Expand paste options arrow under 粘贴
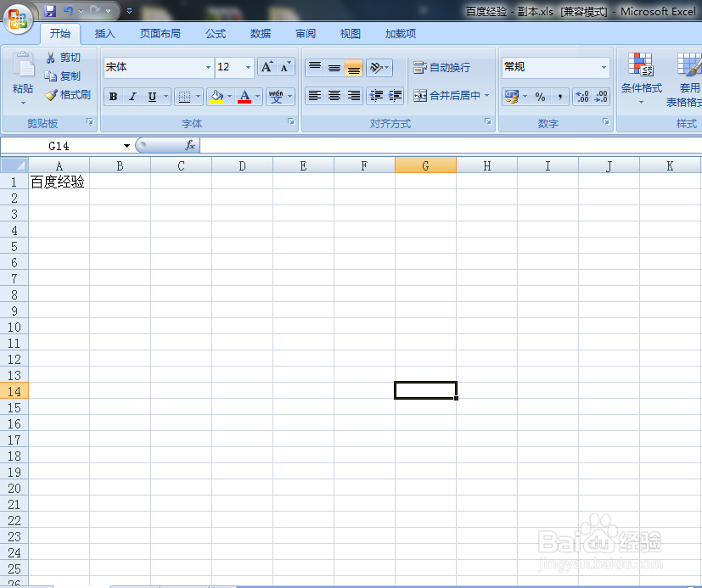This screenshot has height=588, width=702. coord(23,104)
